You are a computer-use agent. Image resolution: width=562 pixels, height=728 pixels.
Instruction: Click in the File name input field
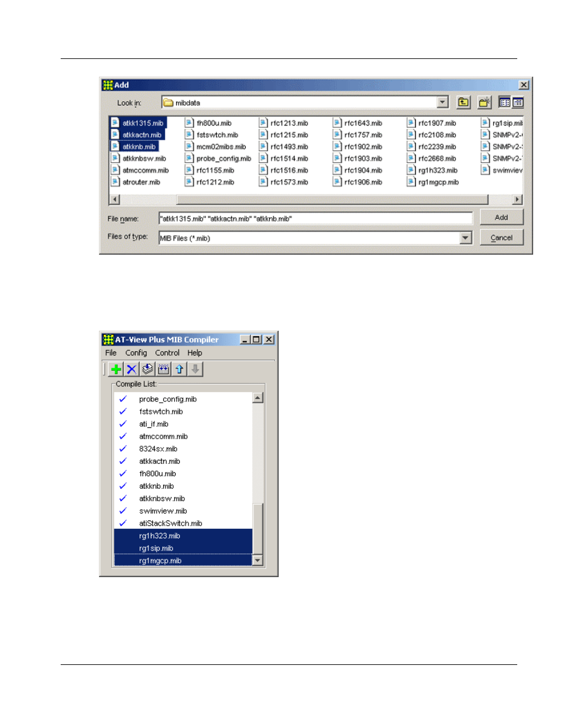(x=316, y=219)
